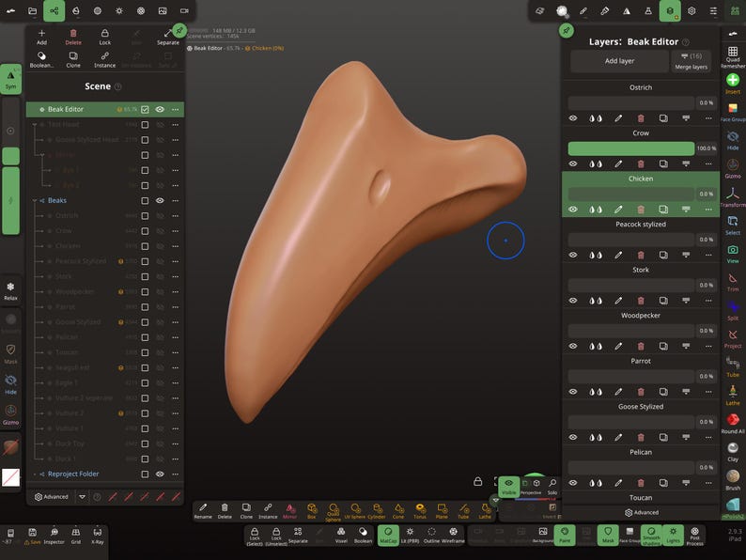Choose the Mask tool in left sidebar

[10, 354]
